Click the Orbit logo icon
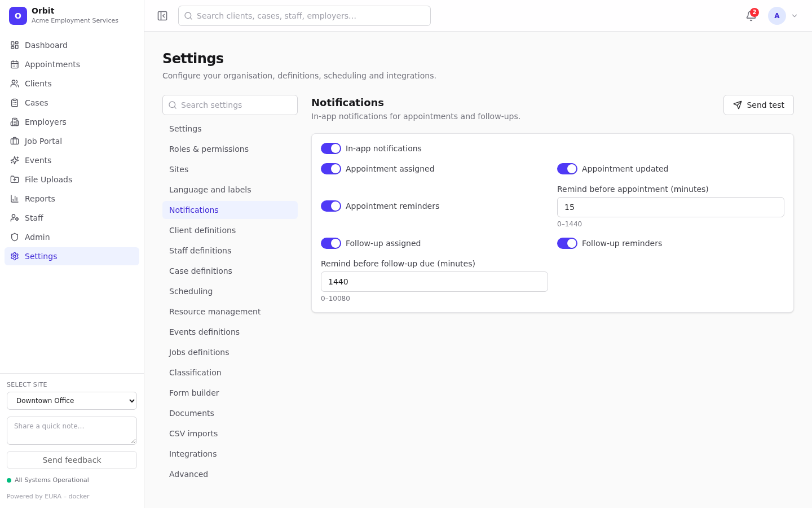The height and width of the screenshot is (508, 812). [18, 16]
